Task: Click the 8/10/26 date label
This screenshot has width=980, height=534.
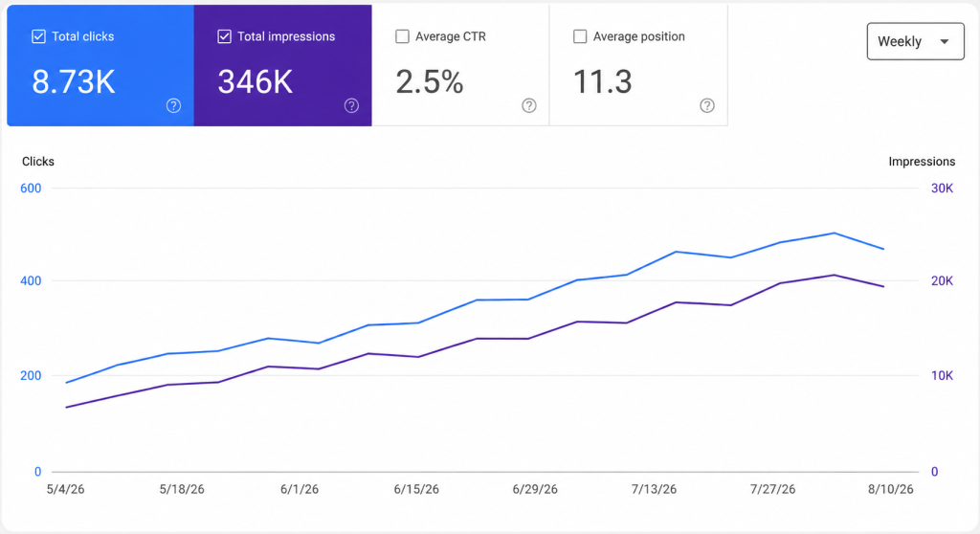Action: click(891, 489)
